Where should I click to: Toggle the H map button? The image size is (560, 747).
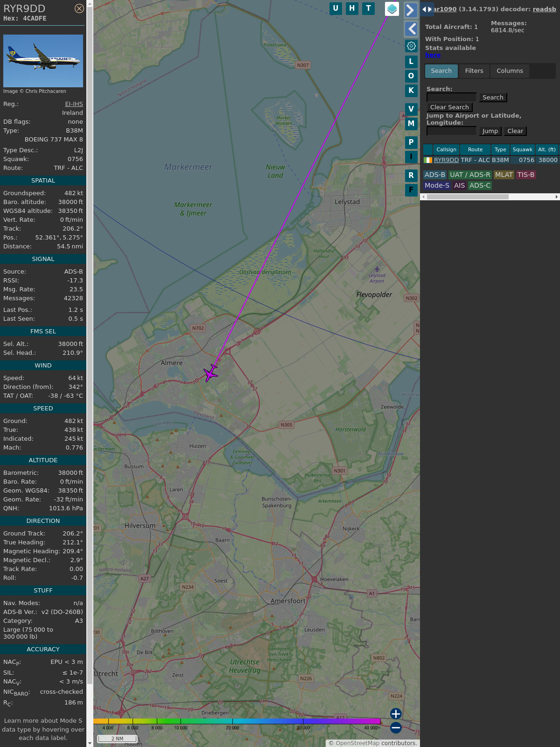(352, 8)
